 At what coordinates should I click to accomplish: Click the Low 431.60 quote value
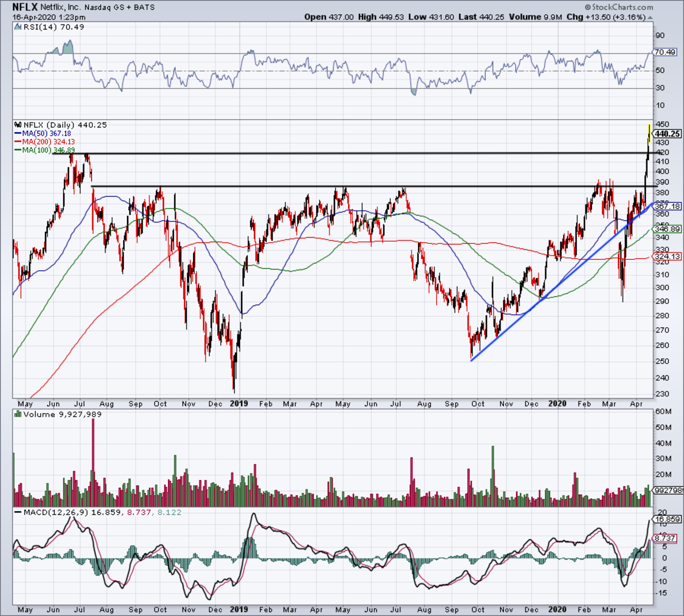[431, 17]
